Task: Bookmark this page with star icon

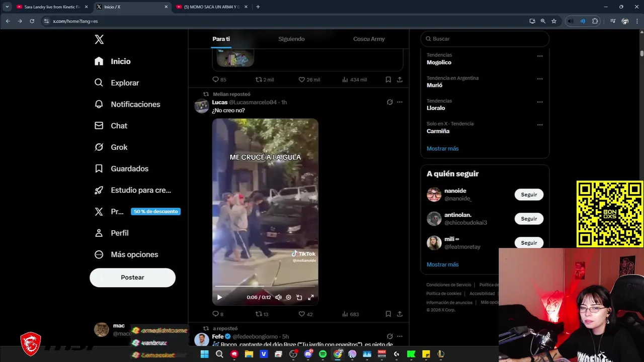Action: 554,21
